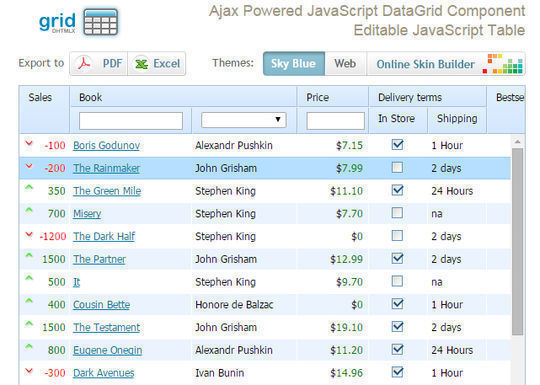Viewport: 540px width, 385px height.
Task: Open The Testament book link
Action: pos(107,327)
